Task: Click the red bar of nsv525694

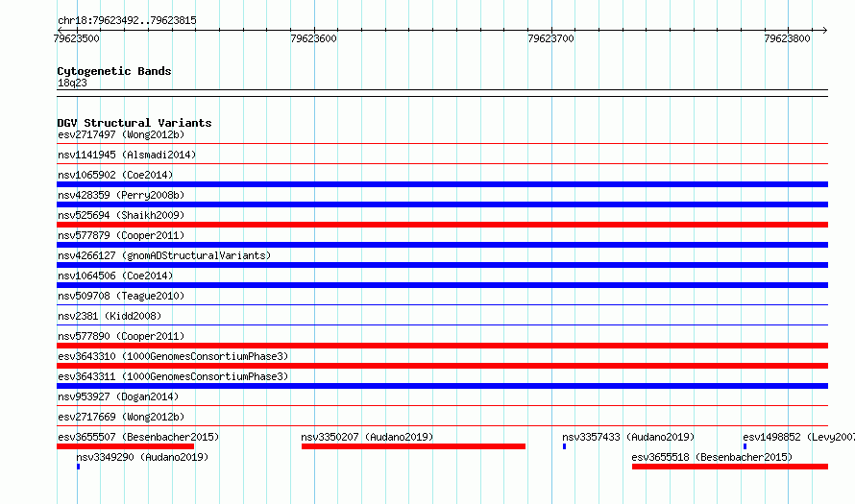Action: 442,225
